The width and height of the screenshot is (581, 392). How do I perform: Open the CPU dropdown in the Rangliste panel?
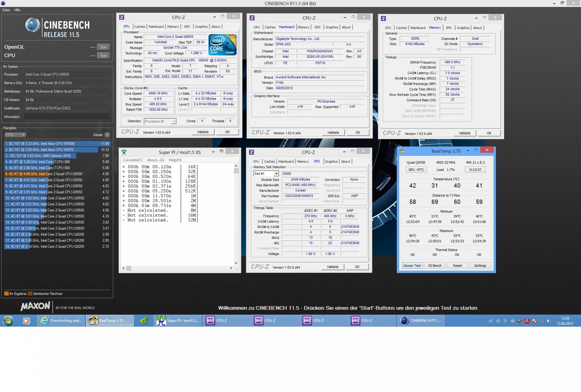15,135
